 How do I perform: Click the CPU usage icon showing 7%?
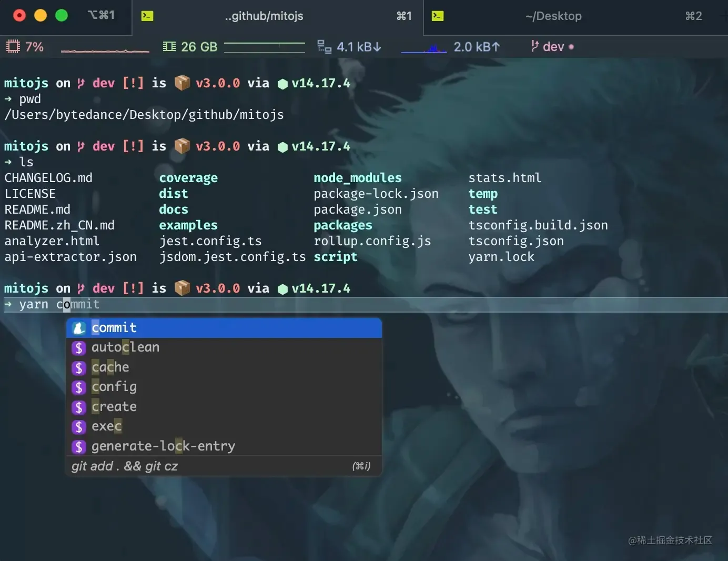pos(13,46)
